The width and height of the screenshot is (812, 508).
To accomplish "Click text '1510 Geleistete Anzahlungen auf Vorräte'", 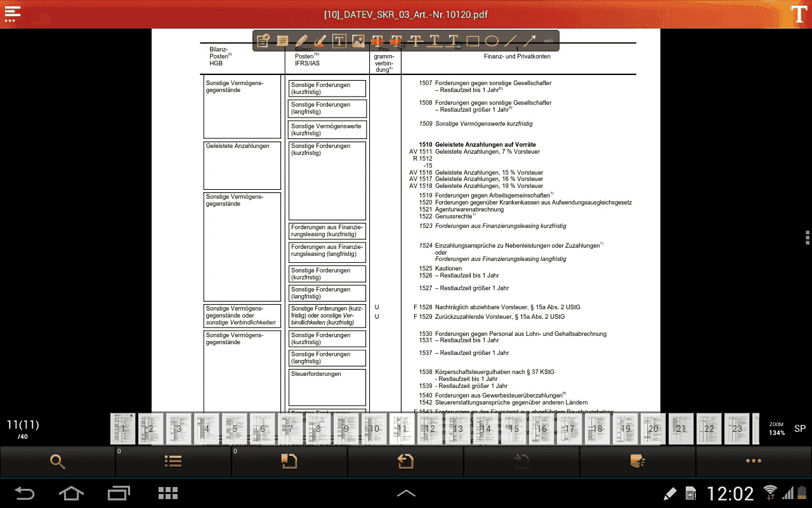I will 477,145.
